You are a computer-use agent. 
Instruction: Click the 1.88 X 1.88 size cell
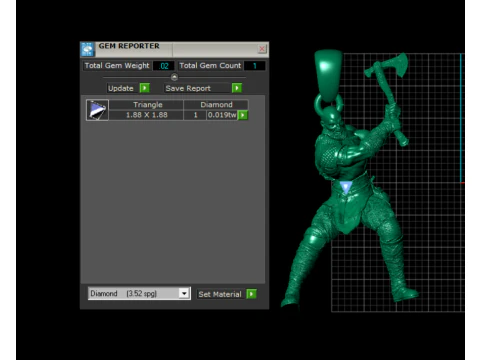pos(146,115)
